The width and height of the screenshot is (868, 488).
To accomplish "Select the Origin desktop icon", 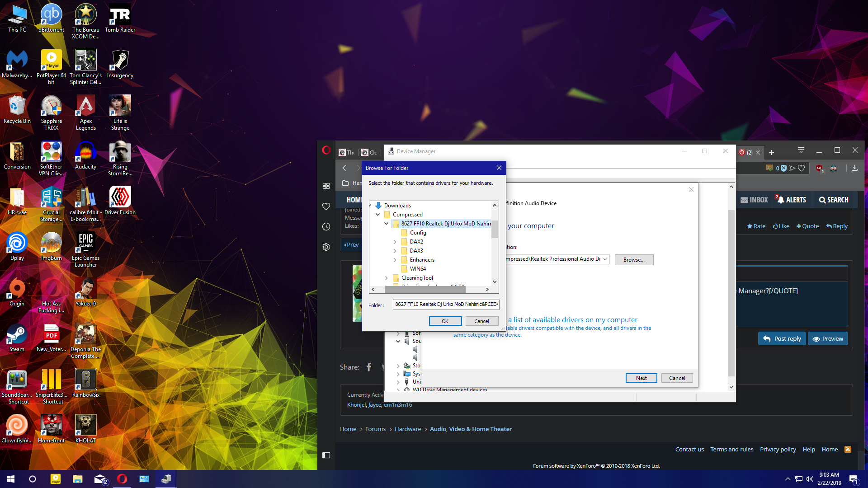I will 17,292.
